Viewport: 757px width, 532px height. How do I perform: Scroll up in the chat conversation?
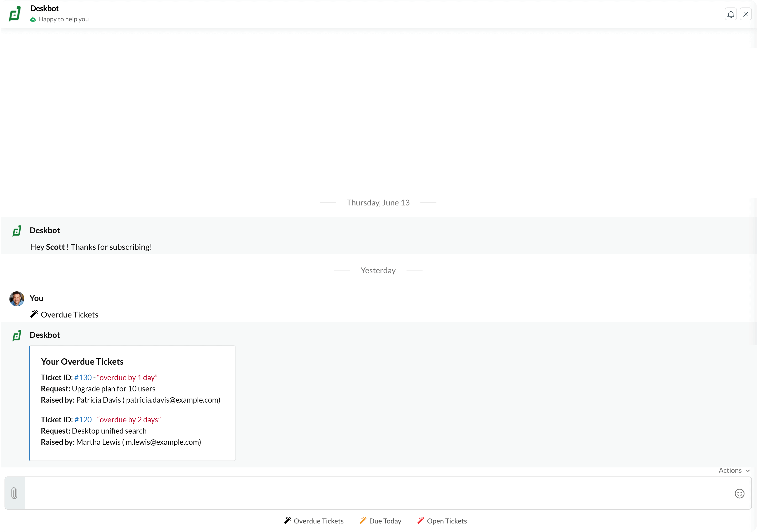point(378,115)
